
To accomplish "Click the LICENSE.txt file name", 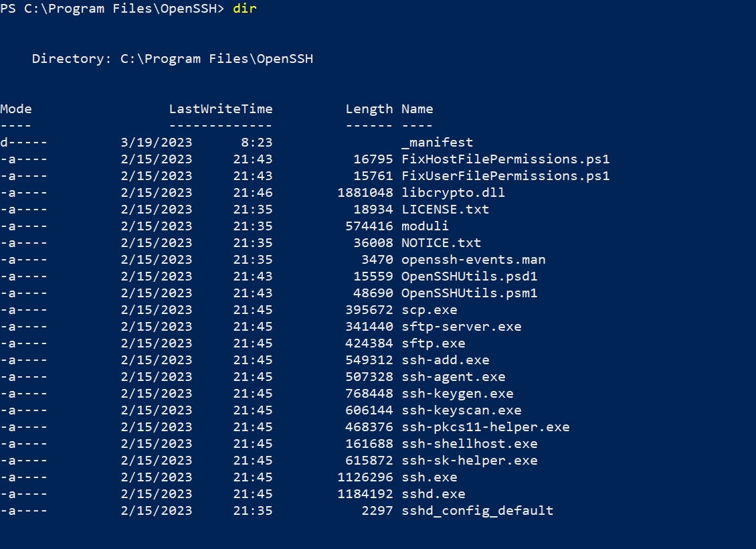I will [x=445, y=210].
